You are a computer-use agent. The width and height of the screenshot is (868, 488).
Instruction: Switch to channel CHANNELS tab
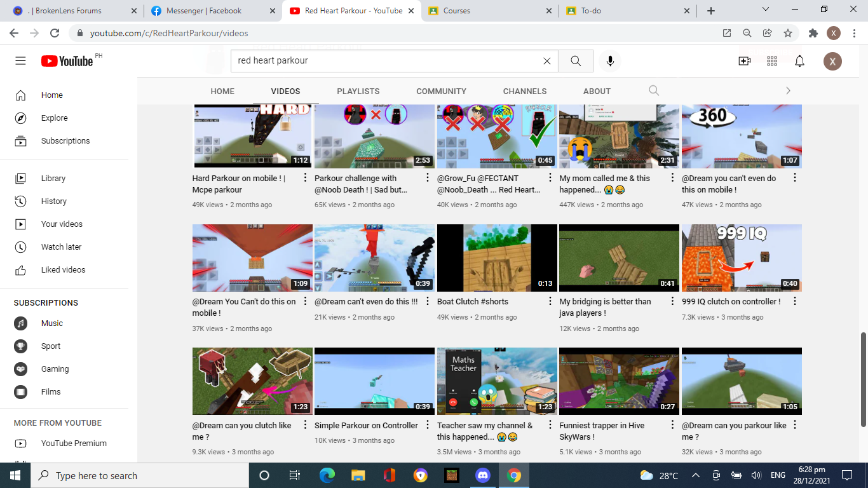525,91
